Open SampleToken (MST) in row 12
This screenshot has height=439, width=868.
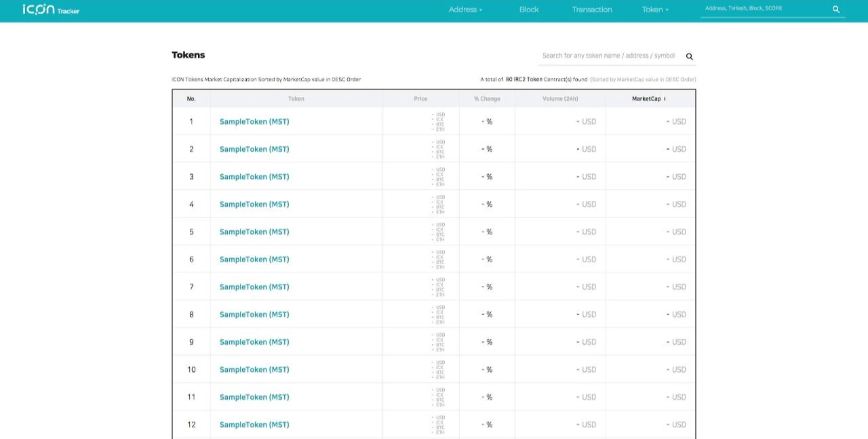[254, 425]
